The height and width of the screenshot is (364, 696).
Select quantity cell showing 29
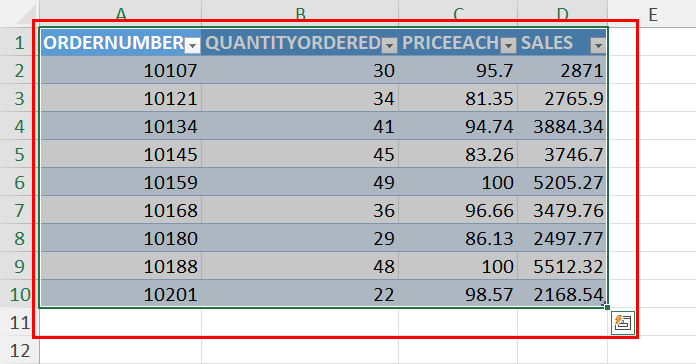click(300, 237)
